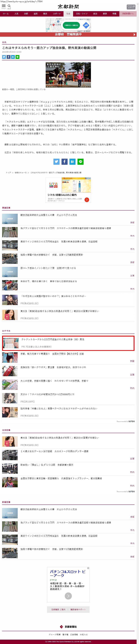The image size is (139, 644).
Task: Click the red arrow button in シマホ ad
Action: pos(87,199)
